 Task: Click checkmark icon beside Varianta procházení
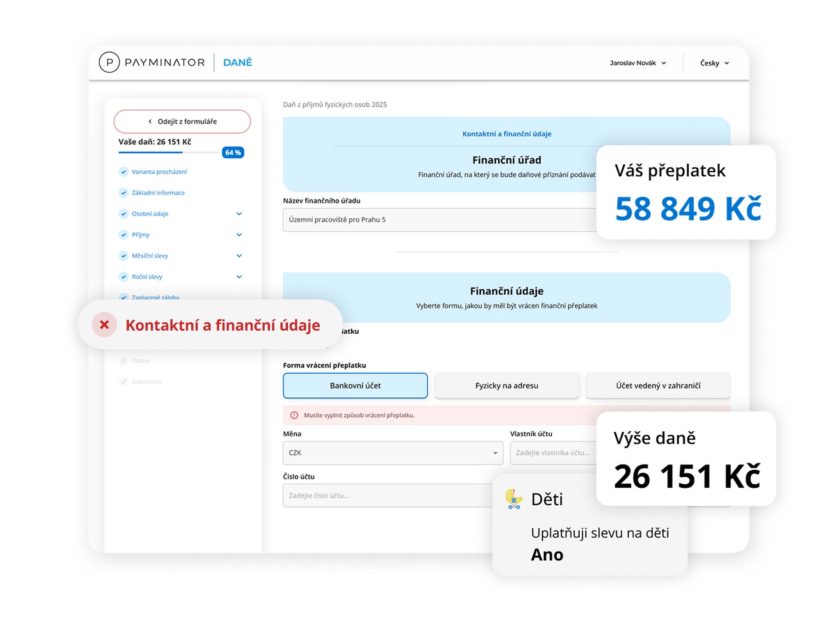coord(124,171)
